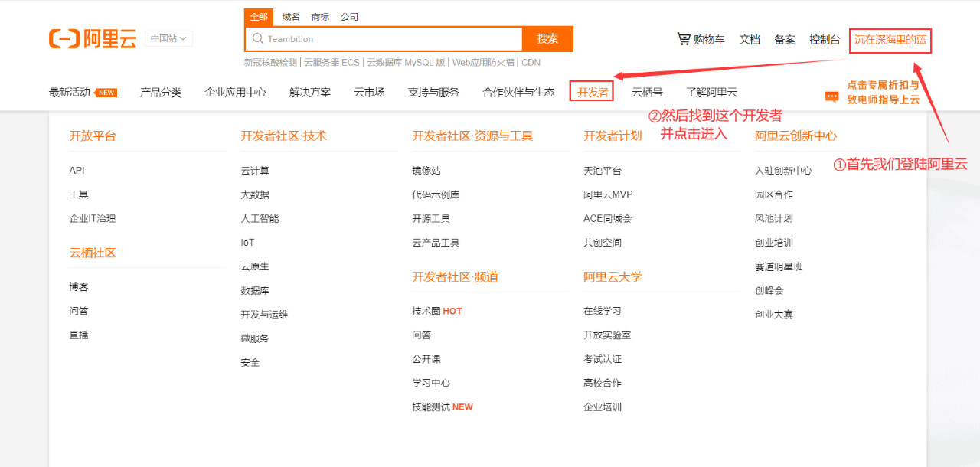Click the 入驻创新中心 link
The width and height of the screenshot is (980, 467).
click(x=783, y=171)
